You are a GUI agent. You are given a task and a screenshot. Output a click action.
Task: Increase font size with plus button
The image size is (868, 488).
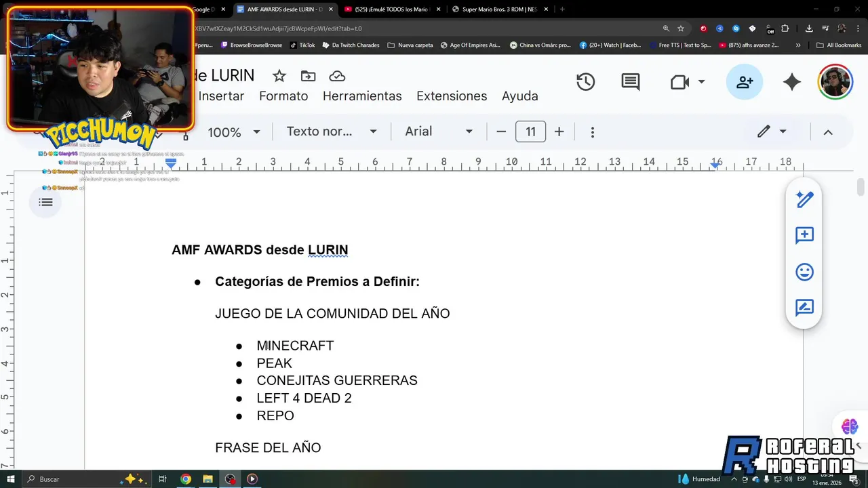coord(559,131)
